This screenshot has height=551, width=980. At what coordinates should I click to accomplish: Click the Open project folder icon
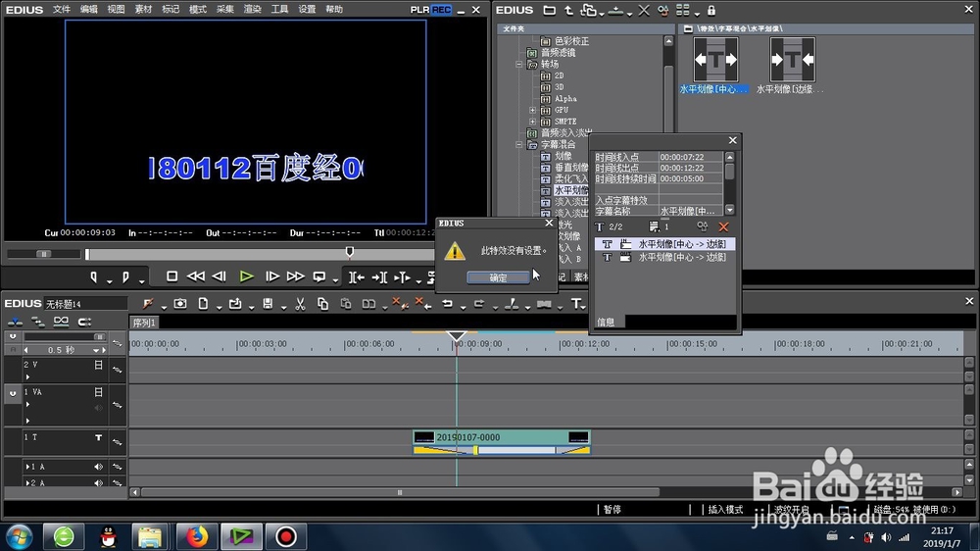tap(235, 304)
